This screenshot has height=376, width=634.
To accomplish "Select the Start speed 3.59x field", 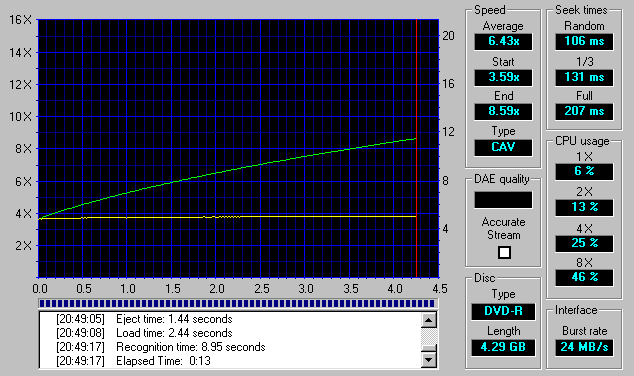I will pyautogui.click(x=503, y=77).
